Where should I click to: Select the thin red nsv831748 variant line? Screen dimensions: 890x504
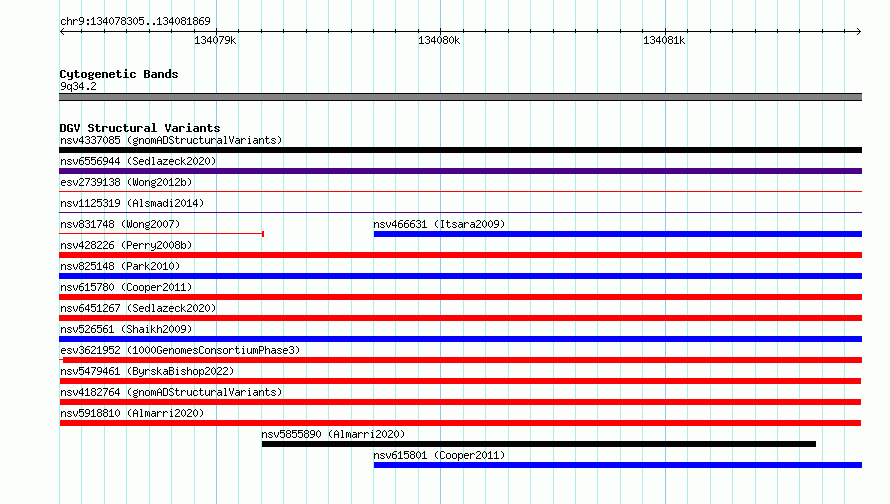[x=161, y=233]
